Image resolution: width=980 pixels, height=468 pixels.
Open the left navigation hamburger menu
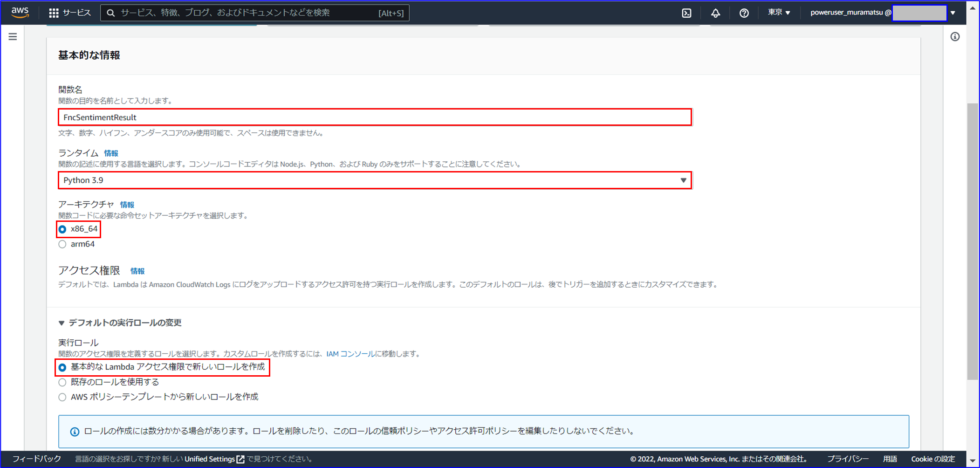coord(13,36)
